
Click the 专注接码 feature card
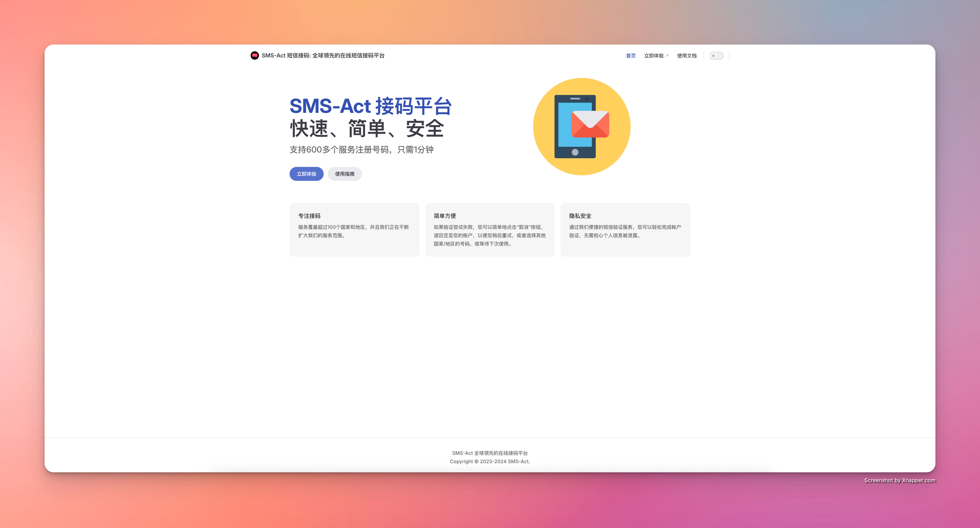355,230
